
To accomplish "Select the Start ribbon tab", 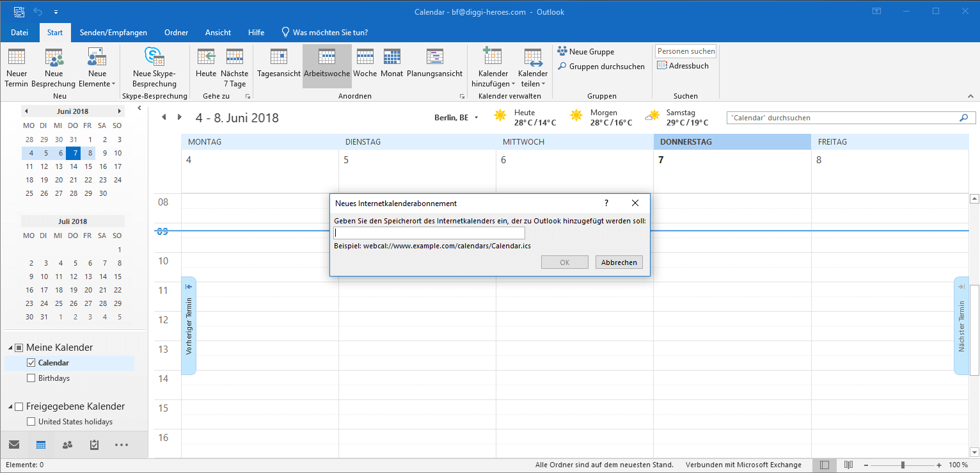I will pyautogui.click(x=55, y=33).
